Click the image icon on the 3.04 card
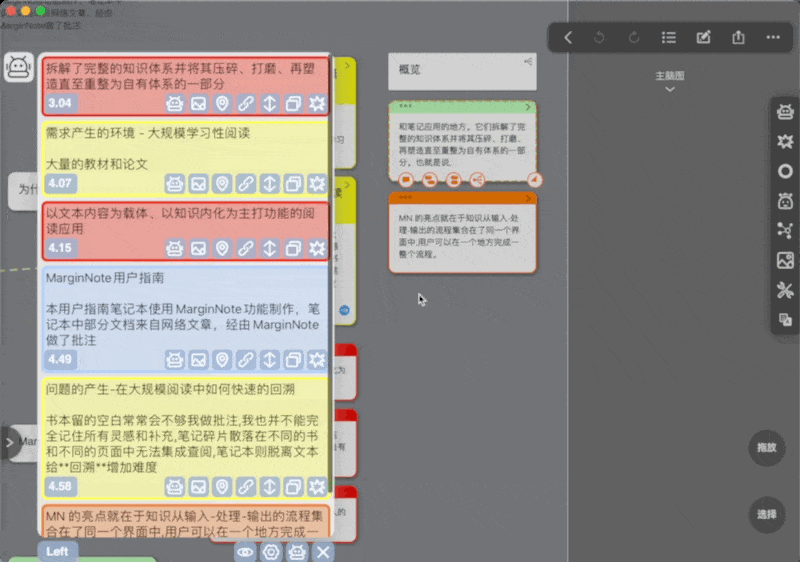Viewport: 800px width, 562px height. pos(198,104)
